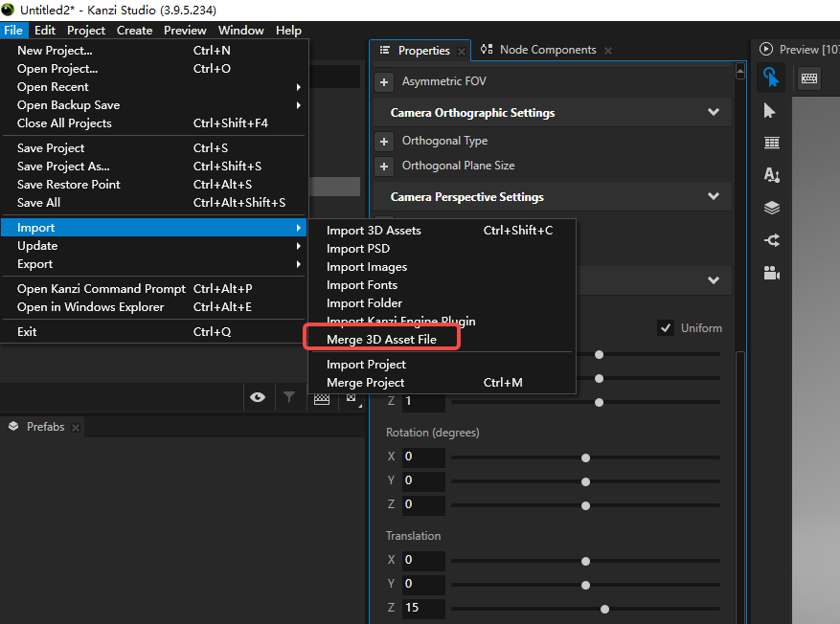
Task: Click the Translation Z input field with 15
Action: [x=423, y=608]
